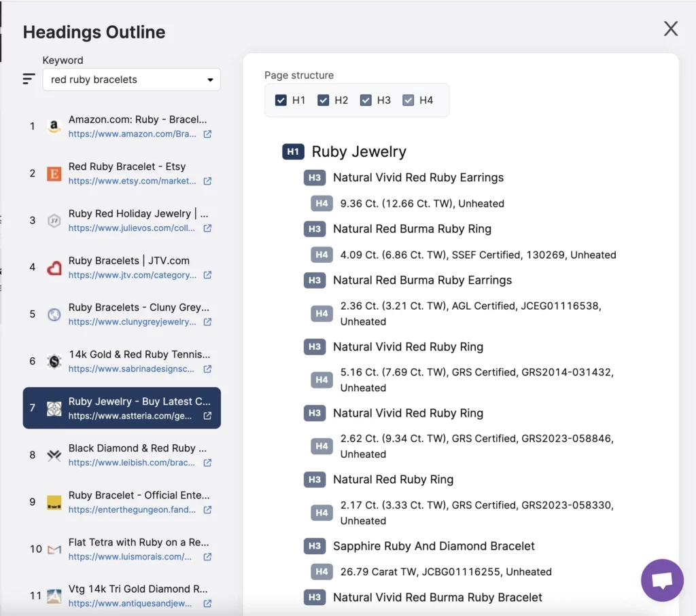Select Ruby Red Holiday Jewelry result
Image resolution: width=696 pixels, height=616 pixels.
[138, 213]
